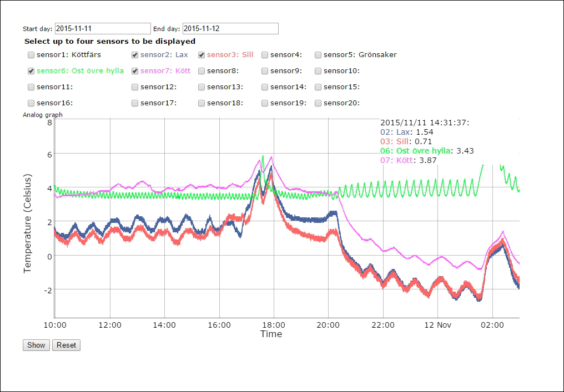Focus the Start day input field
The width and height of the screenshot is (564, 392).
click(103, 29)
